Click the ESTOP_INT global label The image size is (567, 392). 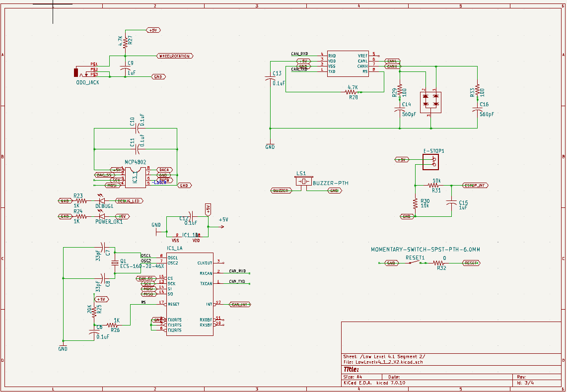pyautogui.click(x=476, y=186)
